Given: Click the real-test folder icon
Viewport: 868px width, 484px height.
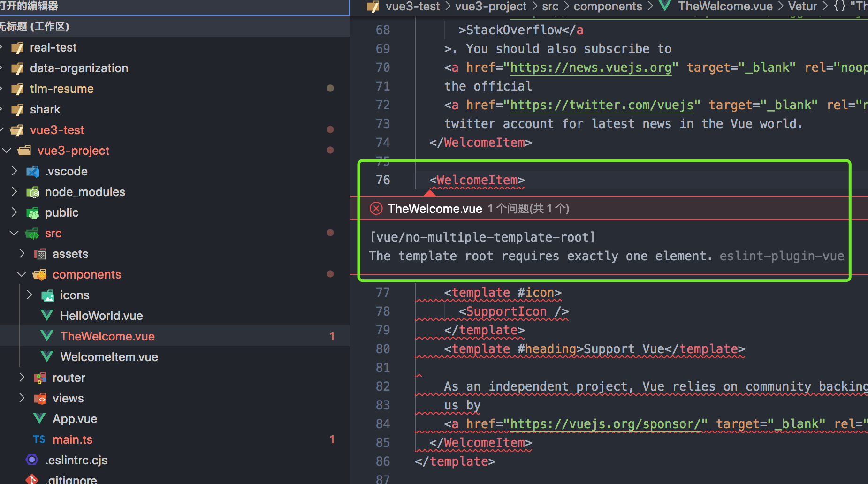Looking at the screenshot, I should (17, 48).
